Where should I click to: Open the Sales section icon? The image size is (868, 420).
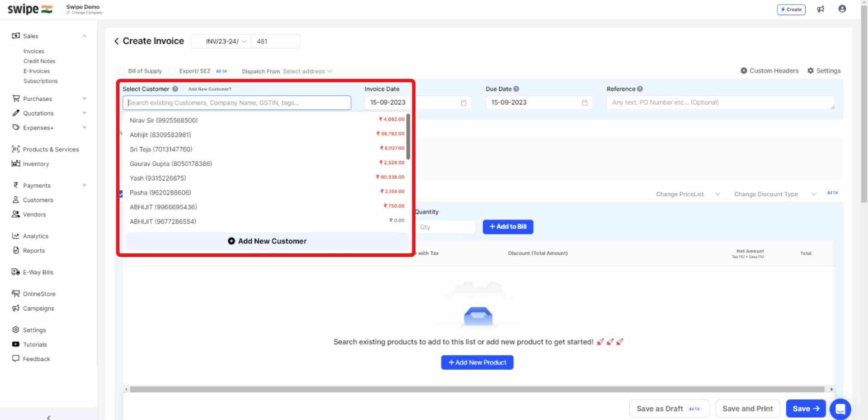tap(16, 36)
